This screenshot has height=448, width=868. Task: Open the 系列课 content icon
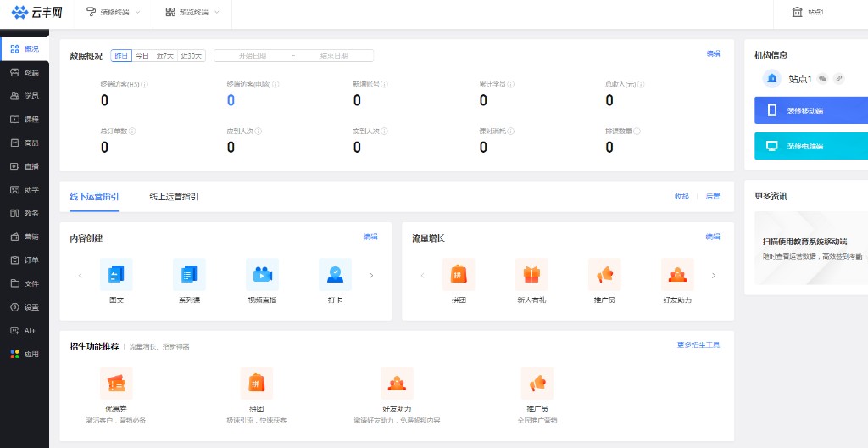(189, 274)
